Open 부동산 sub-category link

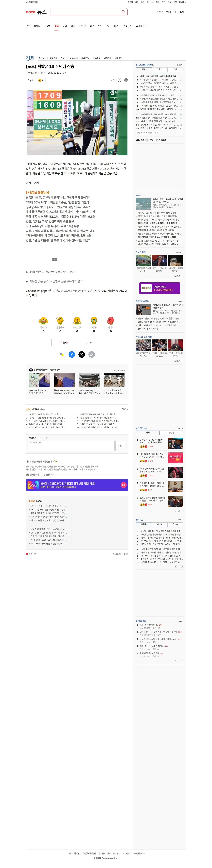63,58
